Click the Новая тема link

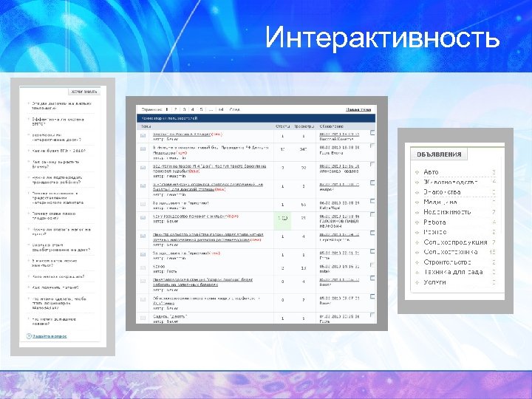[x=358, y=109]
